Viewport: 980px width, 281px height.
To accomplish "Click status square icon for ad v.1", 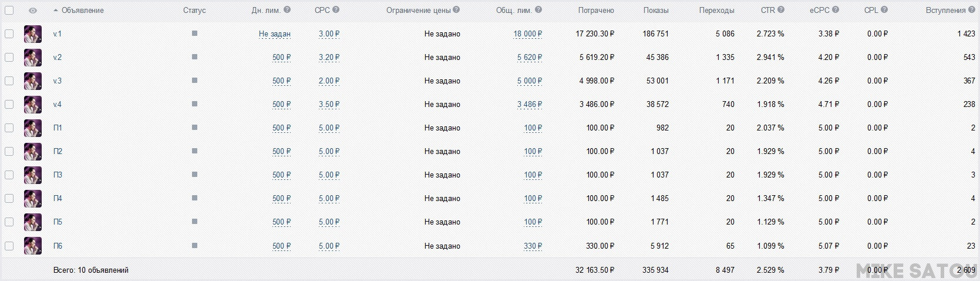I will point(194,34).
